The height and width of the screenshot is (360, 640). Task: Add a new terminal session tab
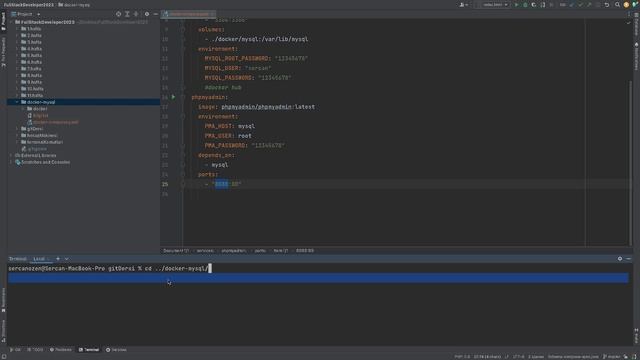(x=58, y=259)
